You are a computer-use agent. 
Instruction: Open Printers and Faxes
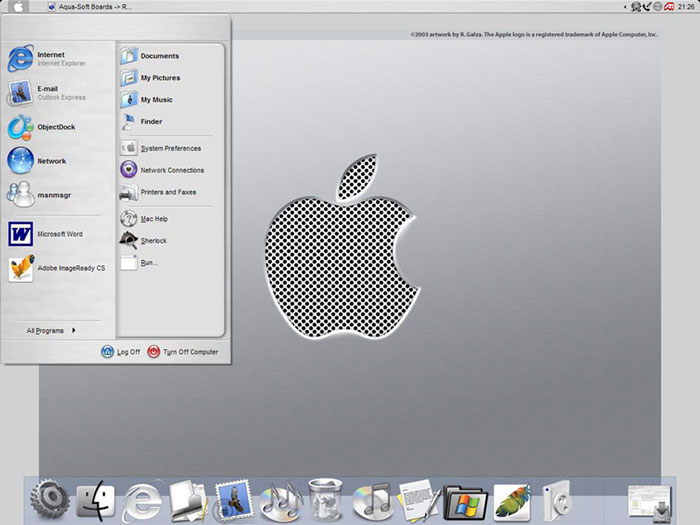(x=158, y=192)
